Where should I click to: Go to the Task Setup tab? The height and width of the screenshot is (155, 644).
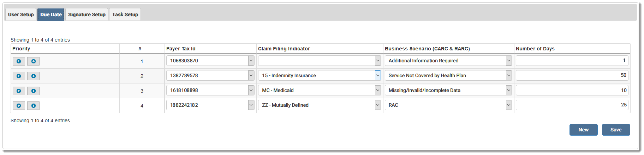pos(125,14)
